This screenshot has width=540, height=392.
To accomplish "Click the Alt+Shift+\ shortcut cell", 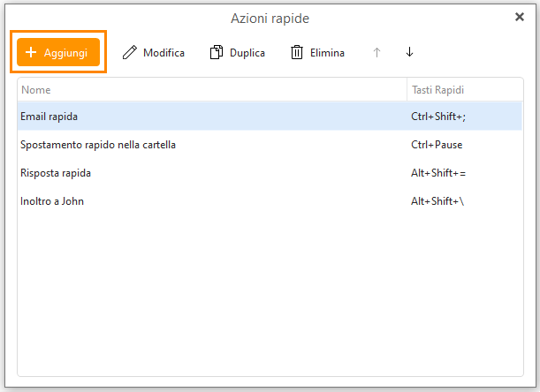I will (437, 201).
